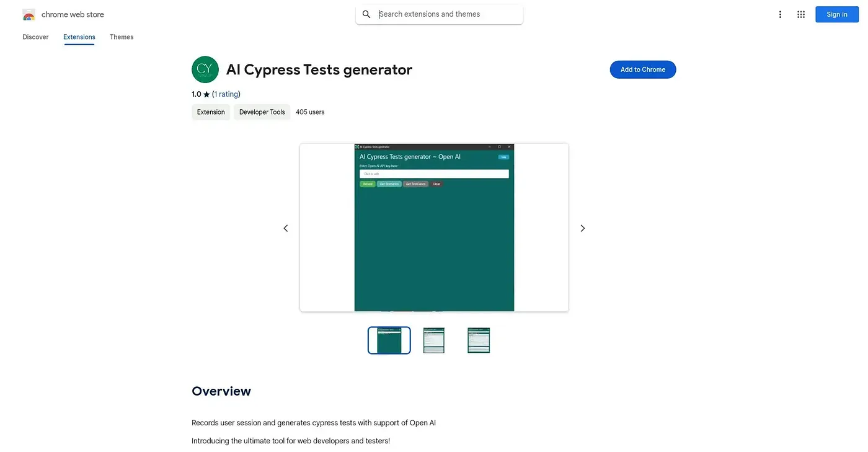Click the chrome web store title text
Viewport: 868px width, 452px height.
tap(73, 14)
